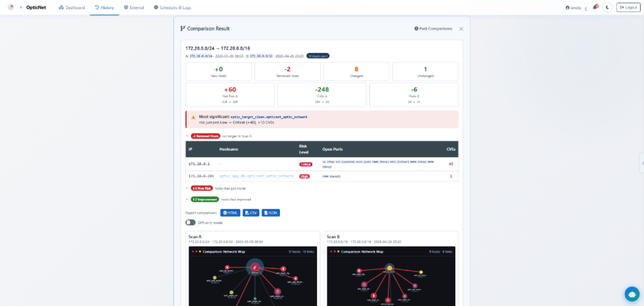Click the Risk Level column header
Viewport: 644px width, 306px height.
click(303, 149)
